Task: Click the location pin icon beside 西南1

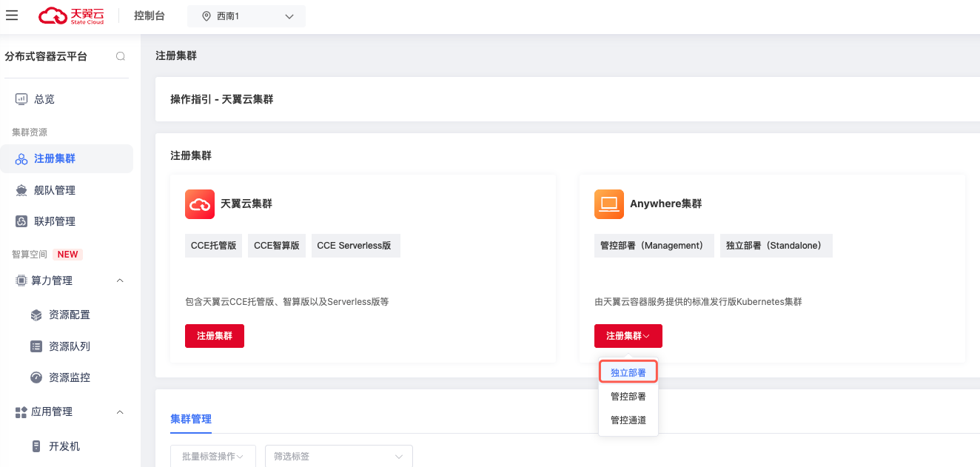Action: point(206,16)
